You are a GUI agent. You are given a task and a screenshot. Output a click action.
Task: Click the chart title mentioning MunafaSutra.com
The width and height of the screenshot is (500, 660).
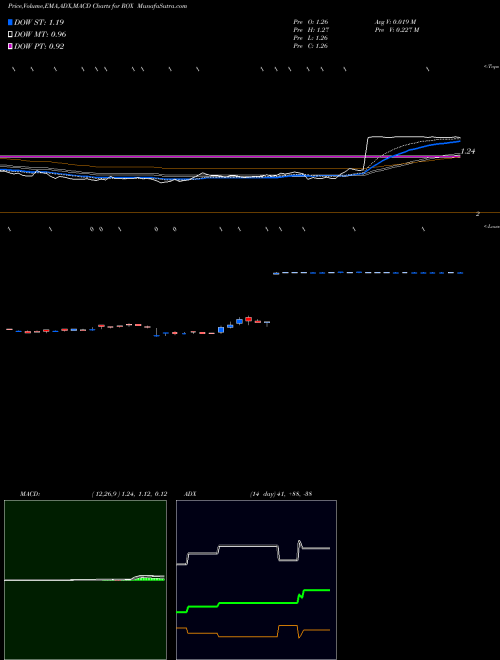coord(98,6)
